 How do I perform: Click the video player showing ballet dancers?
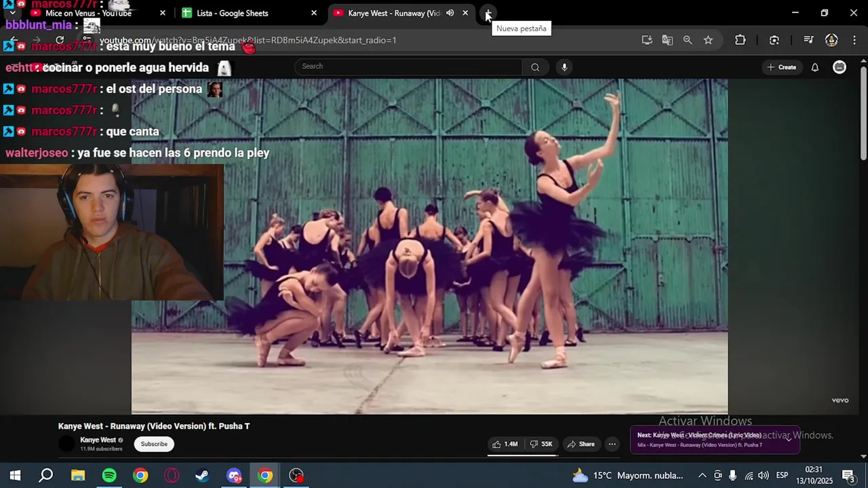click(x=429, y=245)
